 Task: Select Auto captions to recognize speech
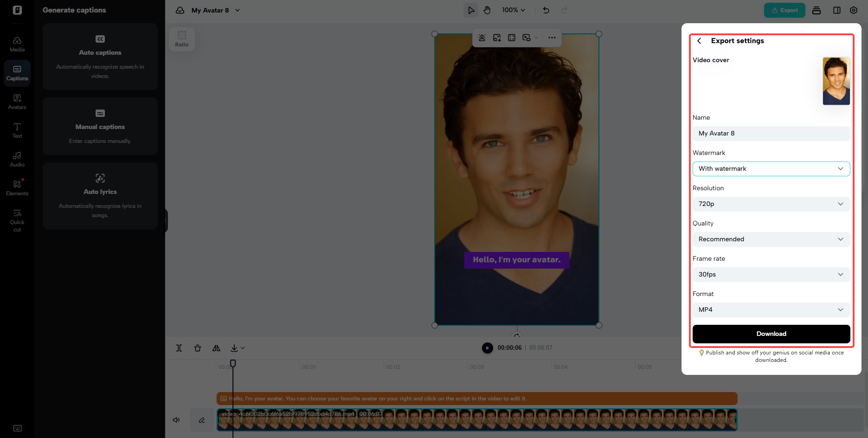pyautogui.click(x=100, y=57)
